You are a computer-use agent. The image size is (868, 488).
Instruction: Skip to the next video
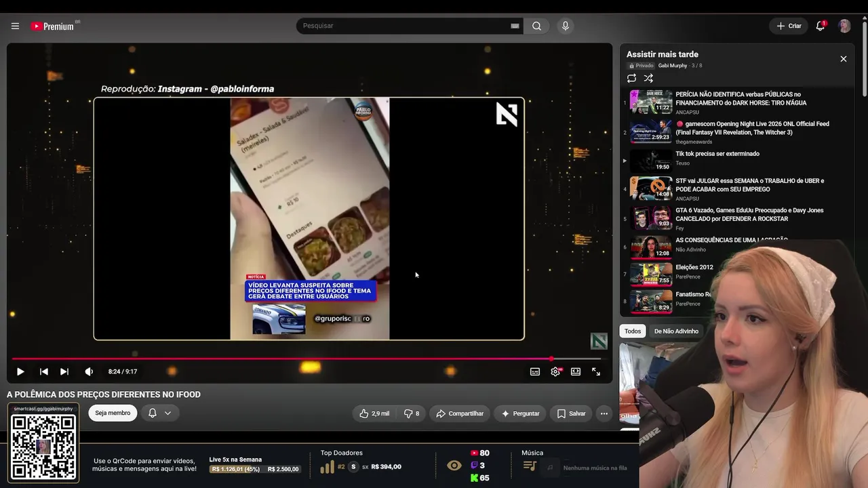(64, 371)
